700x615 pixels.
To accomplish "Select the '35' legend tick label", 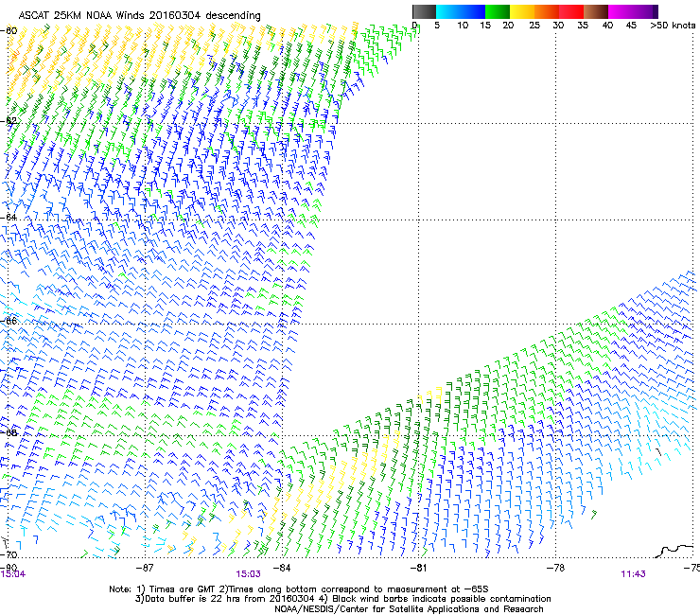I will (583, 26).
